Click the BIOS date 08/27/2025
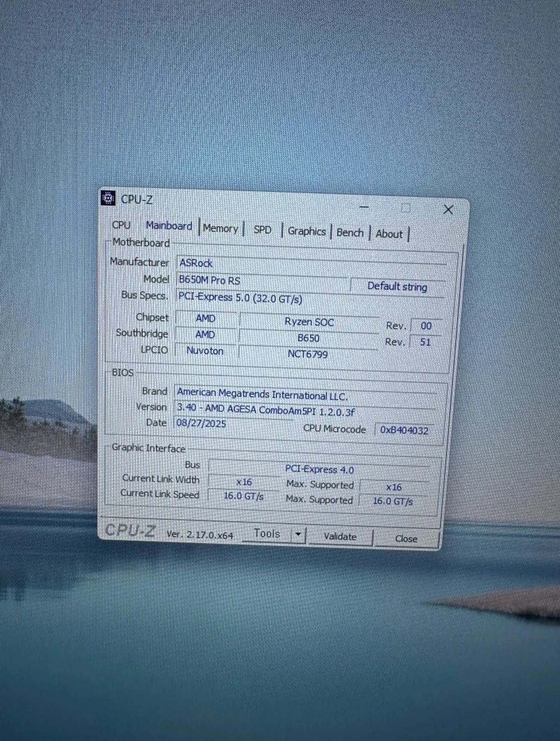 coord(233,424)
